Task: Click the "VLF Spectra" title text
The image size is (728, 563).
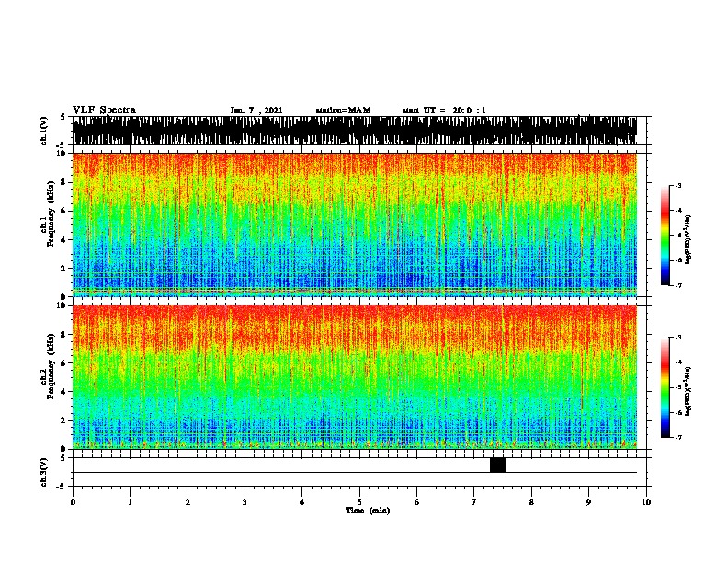Action: click(104, 110)
